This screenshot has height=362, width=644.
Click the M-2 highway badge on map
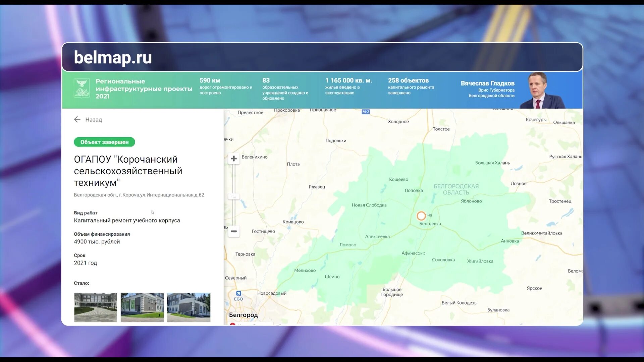coord(366,112)
